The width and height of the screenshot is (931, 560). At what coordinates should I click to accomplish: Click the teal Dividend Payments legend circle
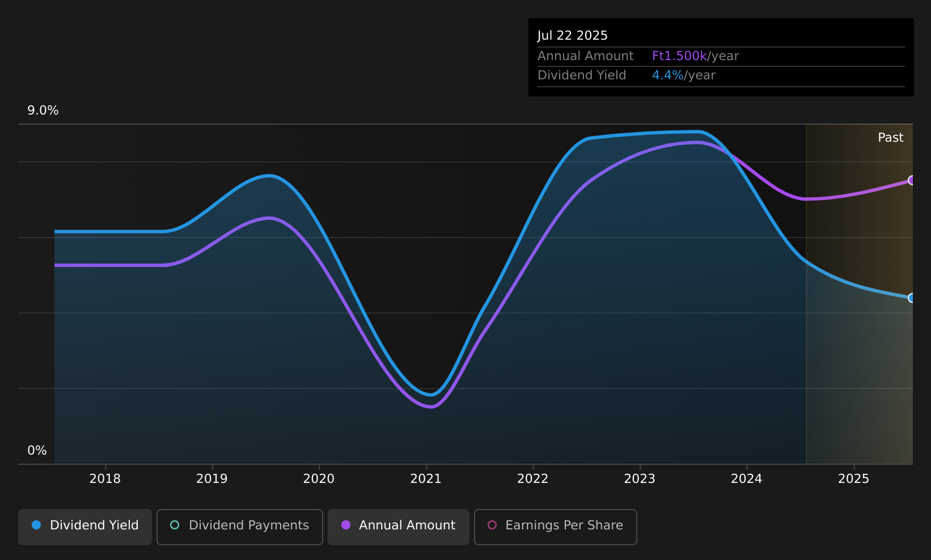click(175, 525)
